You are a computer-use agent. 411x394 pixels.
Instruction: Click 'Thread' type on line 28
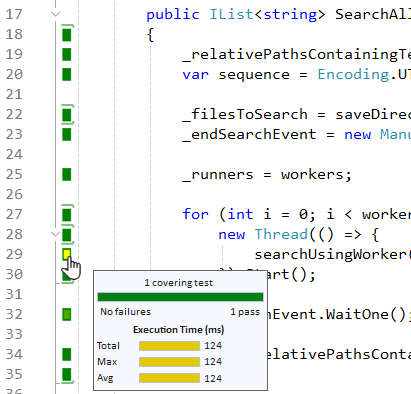tap(281, 234)
